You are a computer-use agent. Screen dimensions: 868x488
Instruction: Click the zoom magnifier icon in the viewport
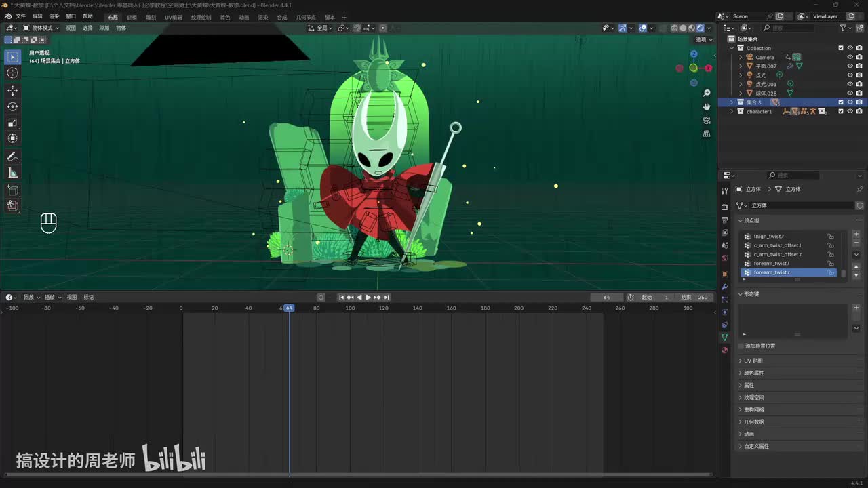pyautogui.click(x=707, y=93)
